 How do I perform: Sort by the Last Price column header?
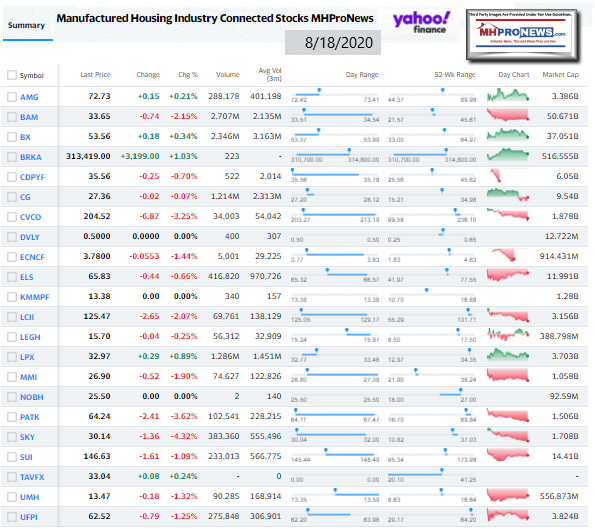(95, 75)
